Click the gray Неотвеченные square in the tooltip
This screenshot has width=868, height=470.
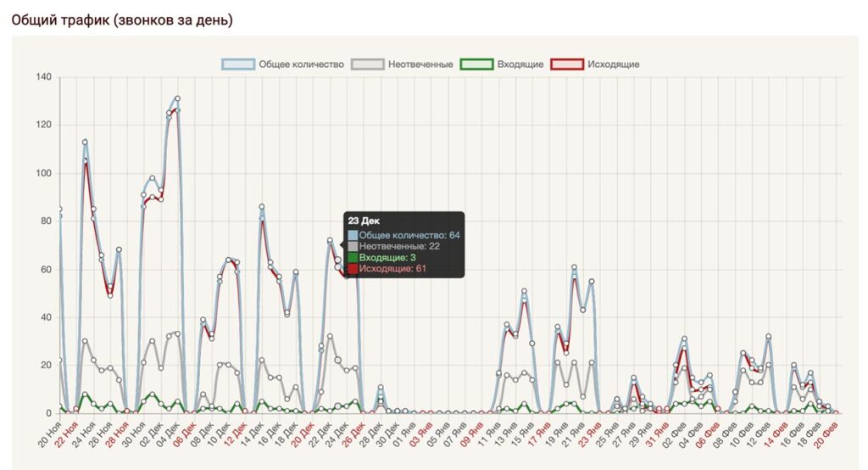point(353,246)
